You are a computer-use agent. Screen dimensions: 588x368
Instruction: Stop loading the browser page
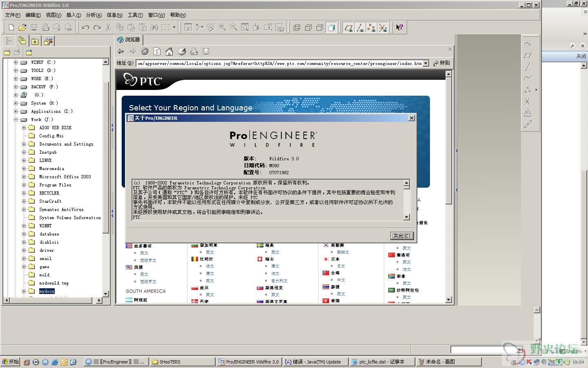pyautogui.click(x=145, y=51)
